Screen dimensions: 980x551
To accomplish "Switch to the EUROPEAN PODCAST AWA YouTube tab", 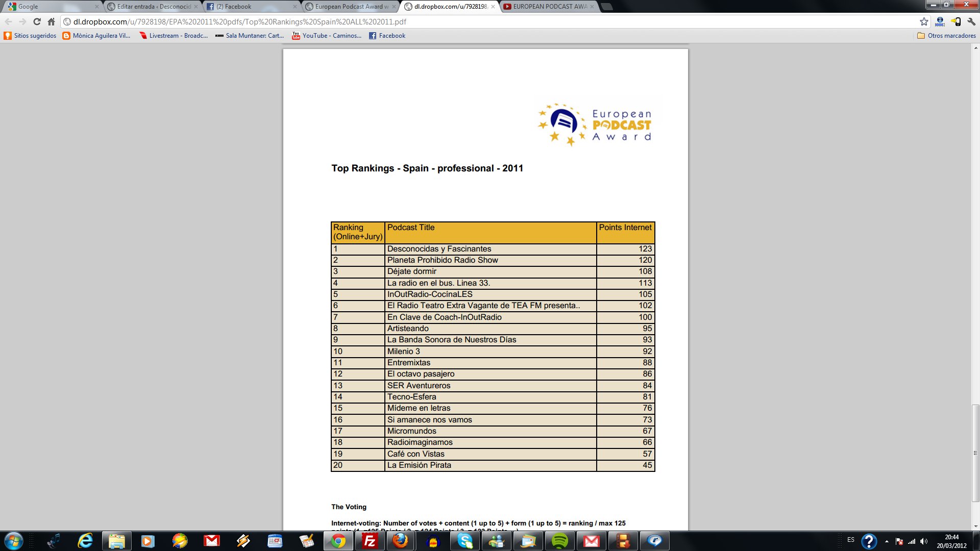I will coord(549,7).
